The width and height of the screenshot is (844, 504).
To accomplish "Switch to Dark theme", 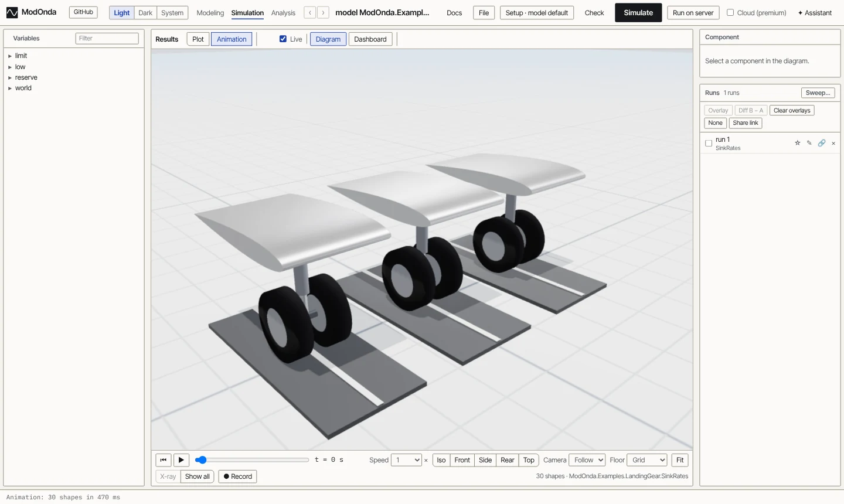I will click(145, 13).
